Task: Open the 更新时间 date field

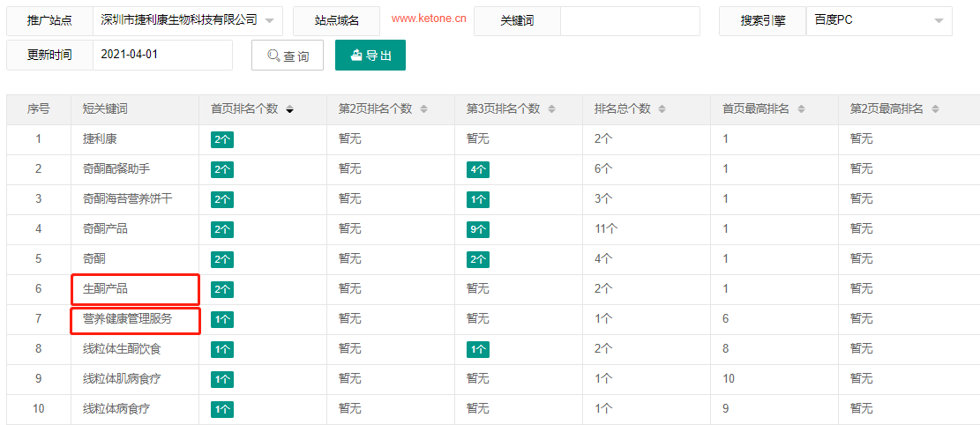Action: pos(162,55)
